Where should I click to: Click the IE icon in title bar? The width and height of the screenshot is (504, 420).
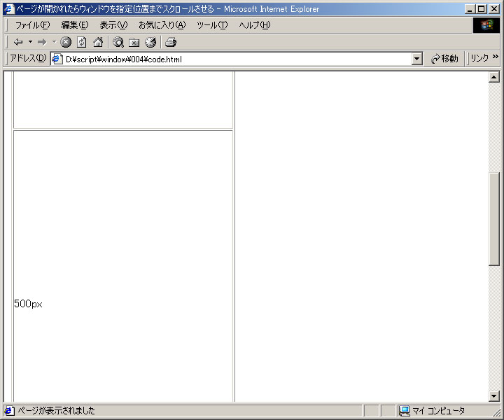click(x=9, y=8)
